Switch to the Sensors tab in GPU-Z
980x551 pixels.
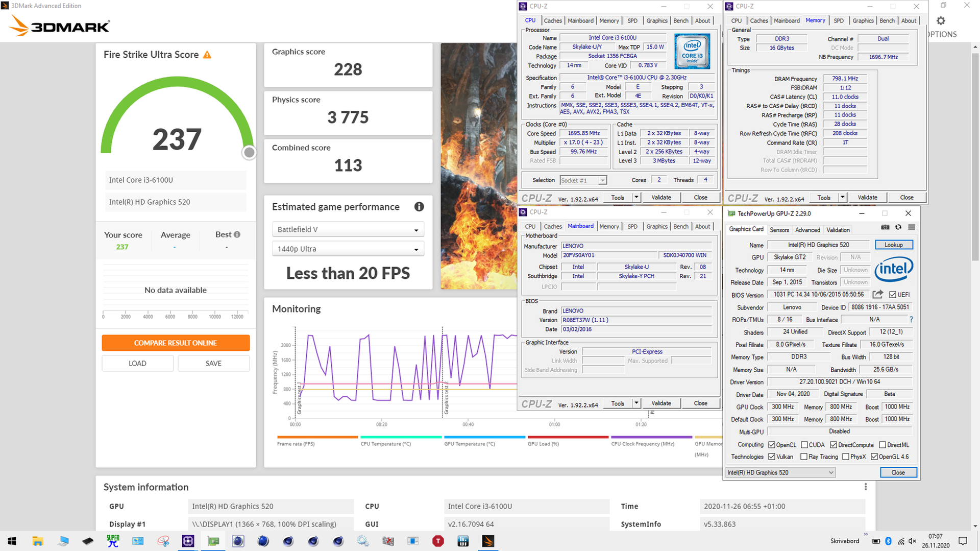(x=779, y=230)
